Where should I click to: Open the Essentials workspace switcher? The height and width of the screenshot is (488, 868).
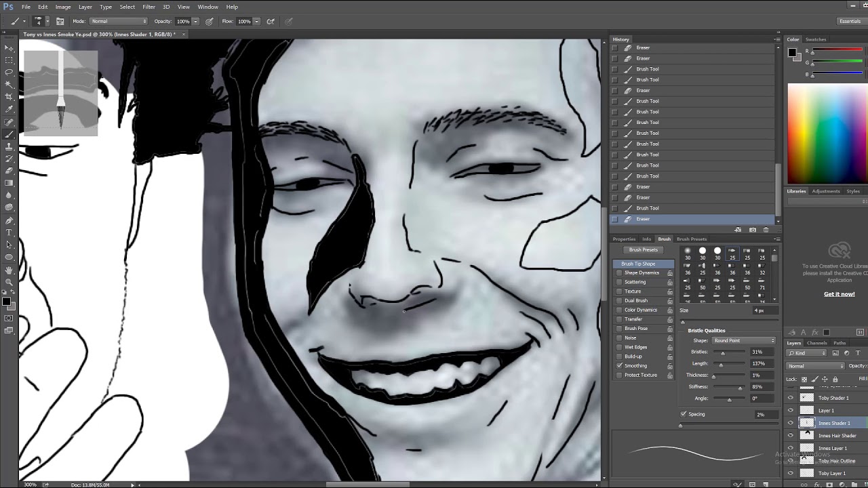pyautogui.click(x=849, y=21)
